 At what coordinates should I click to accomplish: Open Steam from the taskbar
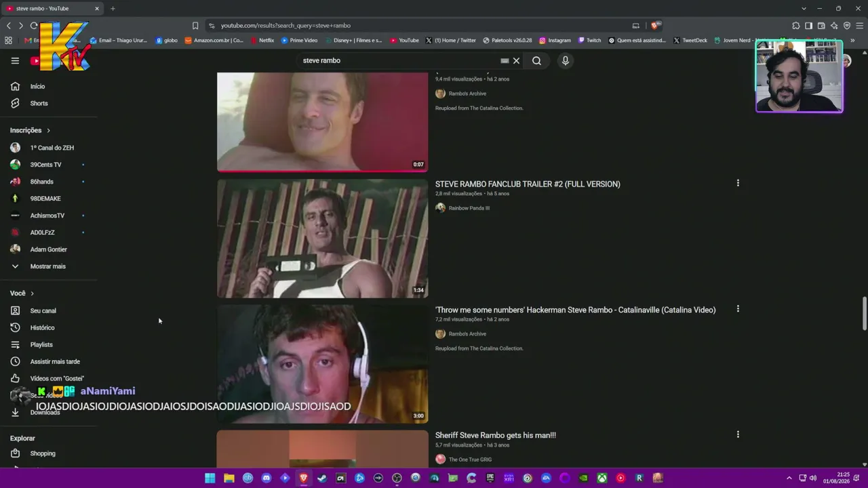pos(322,478)
